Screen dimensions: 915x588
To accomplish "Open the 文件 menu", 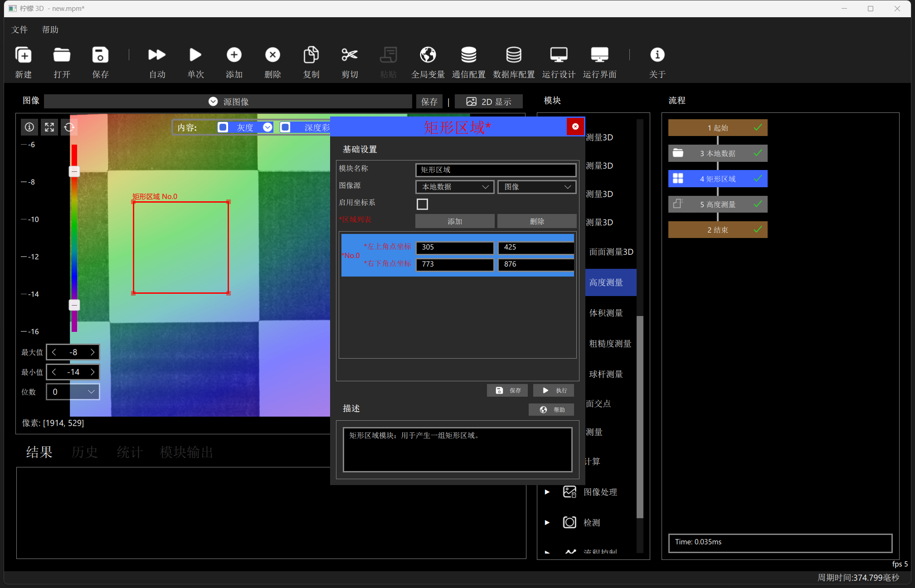I will (19, 29).
